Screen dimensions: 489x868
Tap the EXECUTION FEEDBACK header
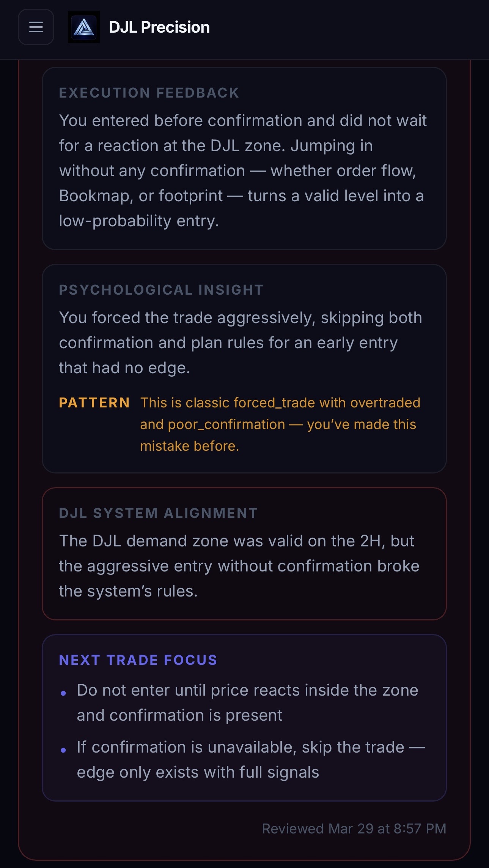[x=149, y=92]
